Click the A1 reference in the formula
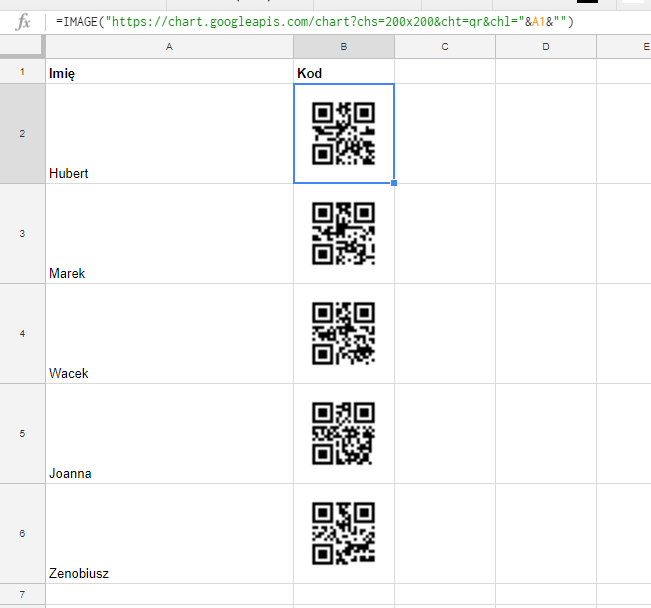Image resolution: width=651 pixels, height=608 pixels. [538, 22]
